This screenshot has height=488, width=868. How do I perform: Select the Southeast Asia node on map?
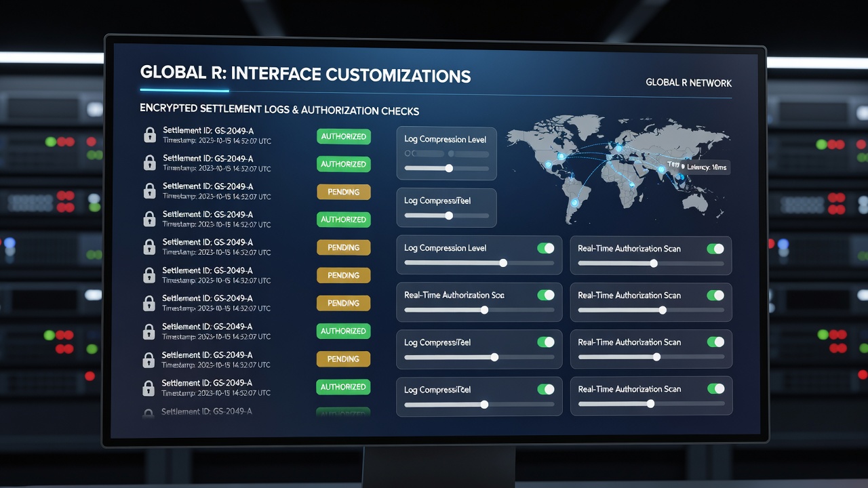(683, 177)
